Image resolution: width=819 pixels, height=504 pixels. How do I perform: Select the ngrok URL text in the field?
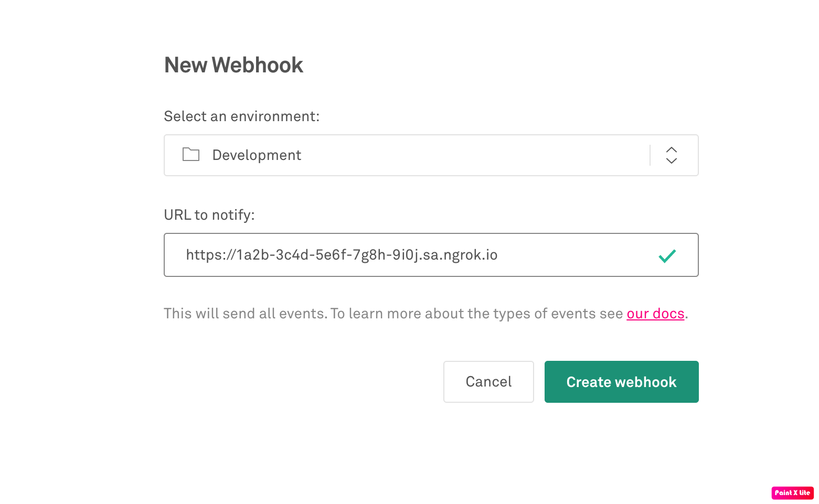click(x=341, y=255)
